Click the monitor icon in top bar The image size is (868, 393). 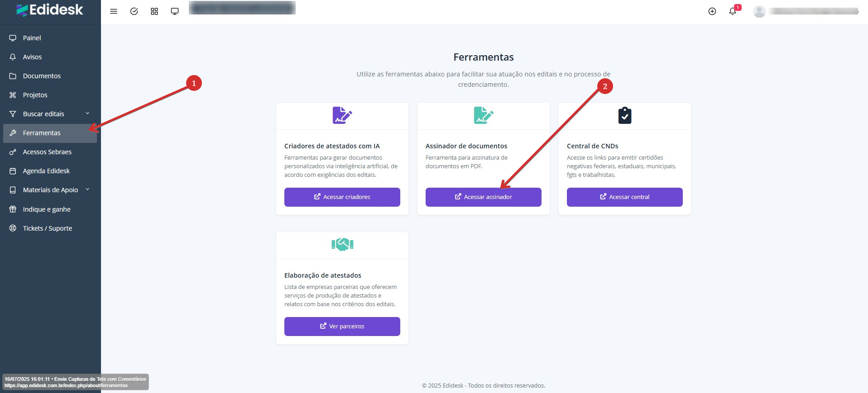click(x=175, y=11)
